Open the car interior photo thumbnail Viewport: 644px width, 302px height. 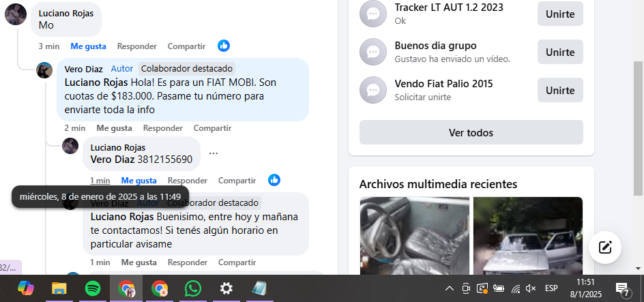click(x=414, y=235)
